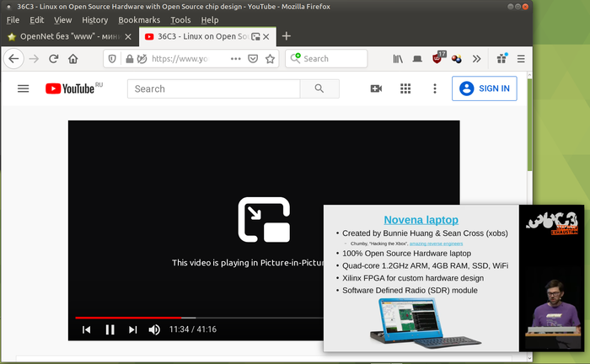Mute the video volume
This screenshot has width=590, height=364.
[x=154, y=329]
